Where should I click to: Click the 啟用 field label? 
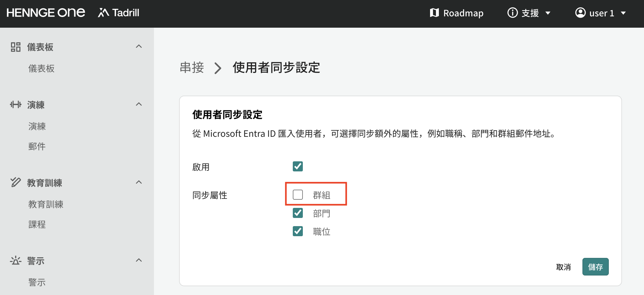(x=201, y=167)
